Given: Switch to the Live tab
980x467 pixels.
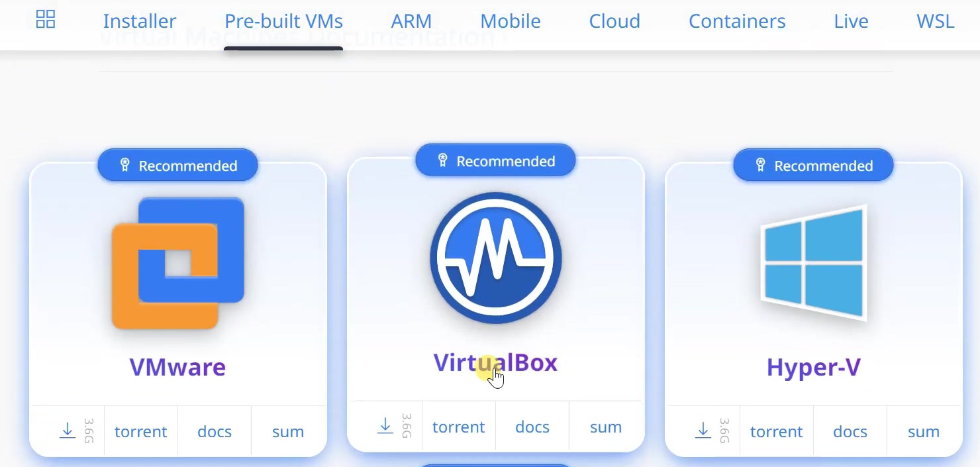Looking at the screenshot, I should [851, 21].
